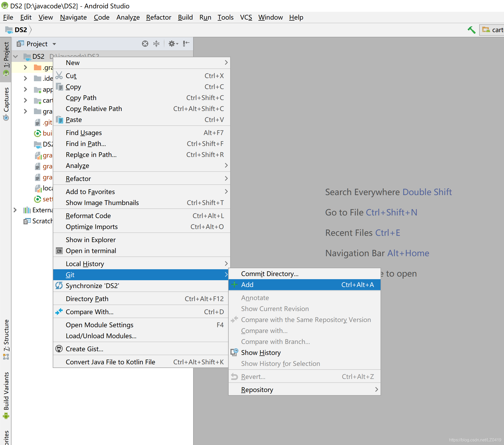This screenshot has width=504, height=445.
Task: Collapse the DS2 root tree node
Action: click(x=16, y=56)
